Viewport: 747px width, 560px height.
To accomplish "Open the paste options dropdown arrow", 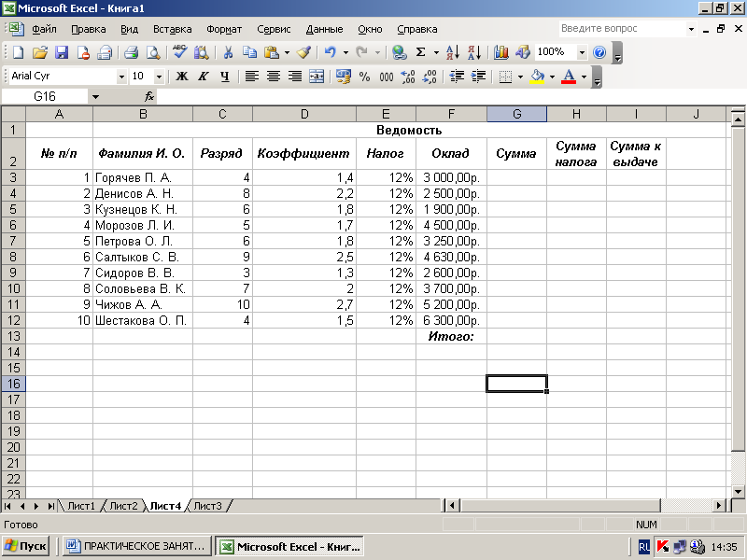I will tap(287, 52).
